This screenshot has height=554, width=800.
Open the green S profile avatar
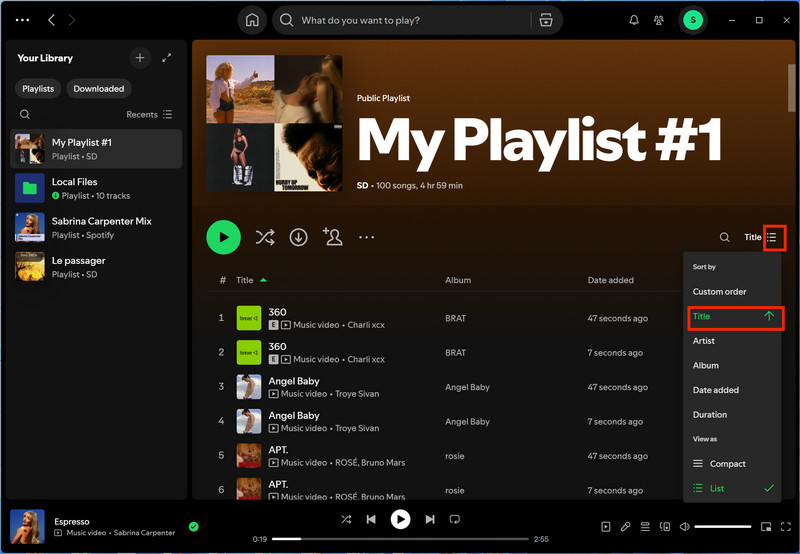pyautogui.click(x=693, y=20)
